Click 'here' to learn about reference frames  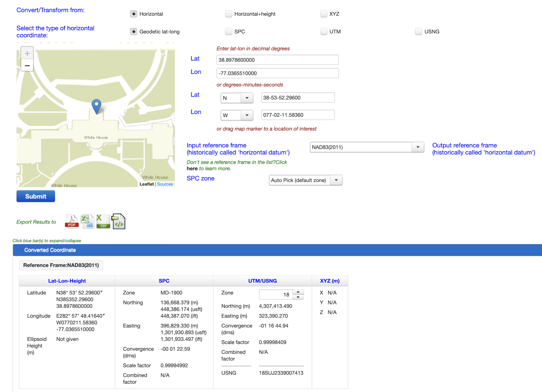pyautogui.click(x=192, y=169)
